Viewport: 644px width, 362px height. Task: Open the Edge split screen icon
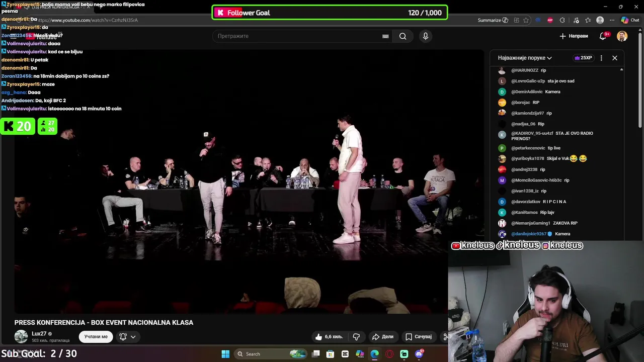[517, 20]
